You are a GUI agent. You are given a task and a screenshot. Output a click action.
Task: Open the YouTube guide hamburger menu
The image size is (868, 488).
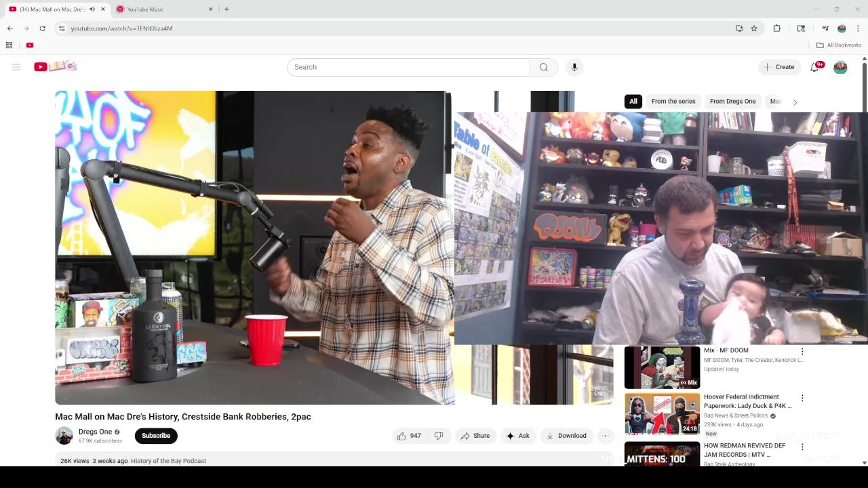point(16,66)
